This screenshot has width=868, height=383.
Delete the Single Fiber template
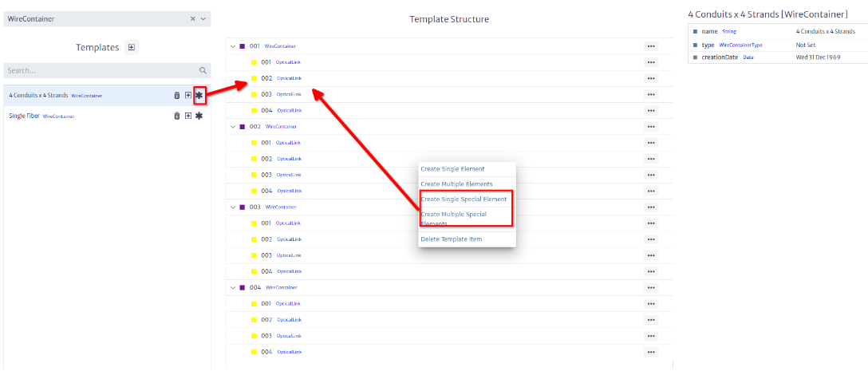coord(177,116)
